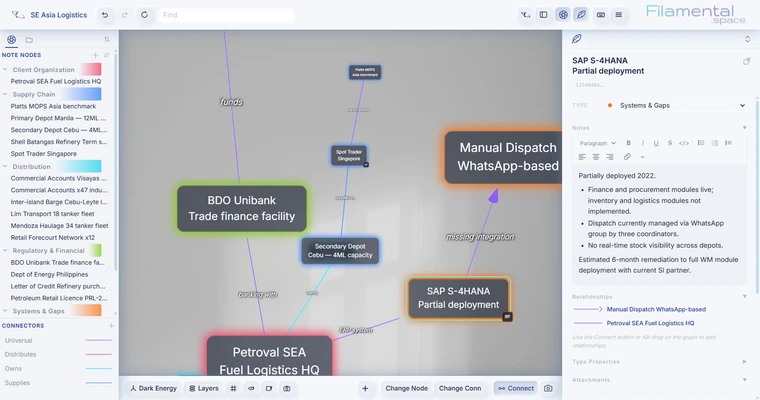This screenshot has height=400, width=760.
Task: Open the Dark Energy layout button
Action: pyautogui.click(x=154, y=388)
